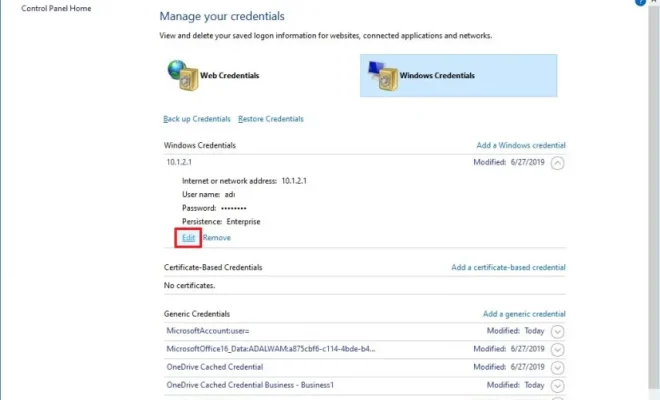Expand the OneDrive Cached Credential entry

(x=558, y=367)
